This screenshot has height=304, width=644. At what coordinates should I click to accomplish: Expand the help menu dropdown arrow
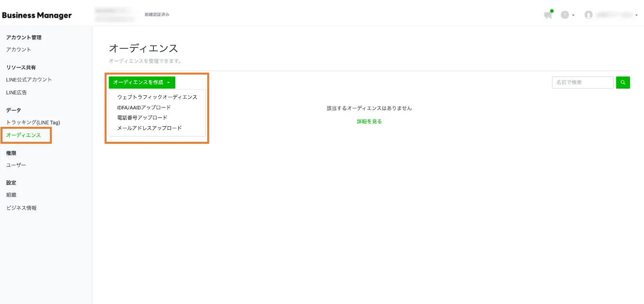coord(573,15)
